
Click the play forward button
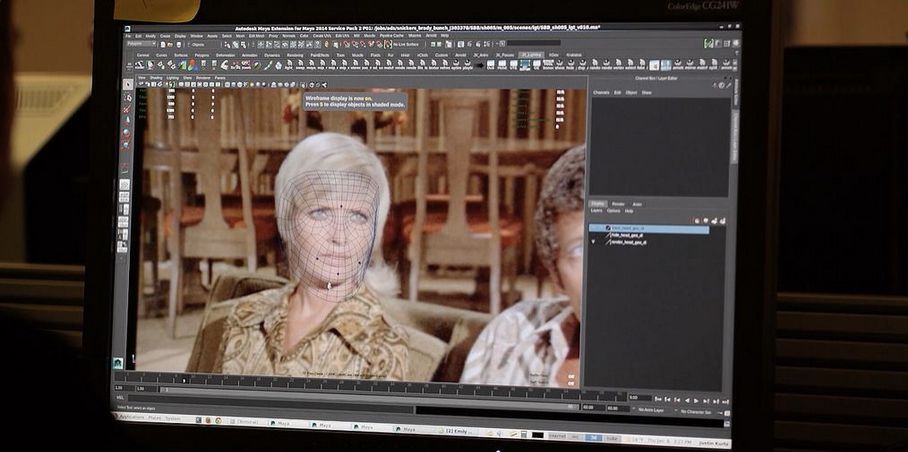click(696, 400)
